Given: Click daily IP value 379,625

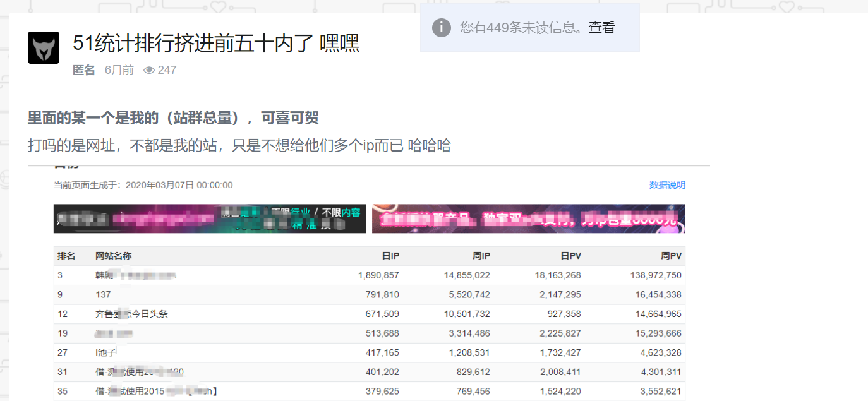Looking at the screenshot, I should point(382,391).
